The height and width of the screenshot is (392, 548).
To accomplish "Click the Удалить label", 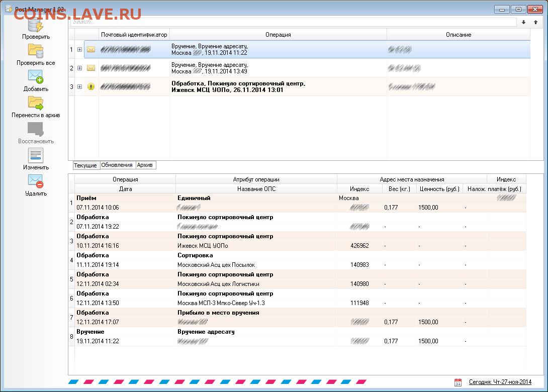I will tap(36, 193).
